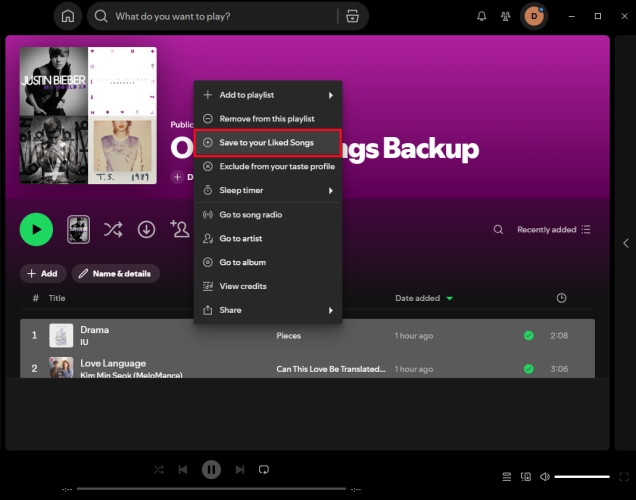Select Go to album

click(x=268, y=263)
